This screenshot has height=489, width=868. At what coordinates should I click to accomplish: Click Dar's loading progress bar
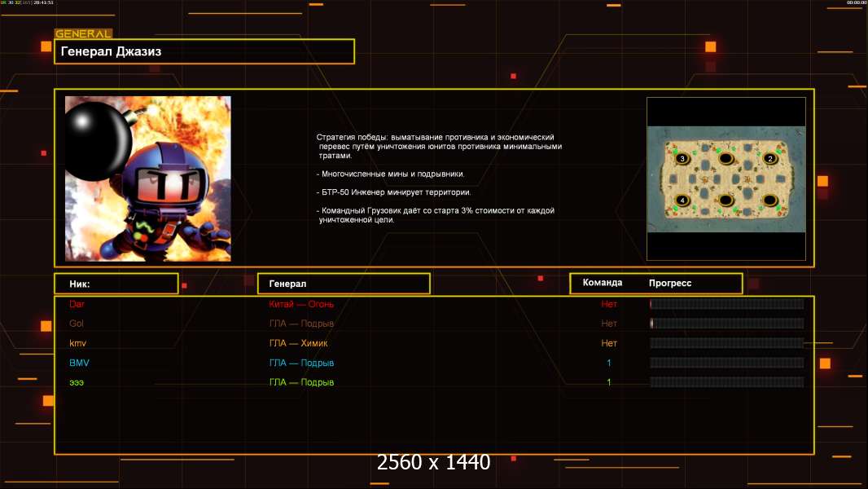(x=727, y=303)
